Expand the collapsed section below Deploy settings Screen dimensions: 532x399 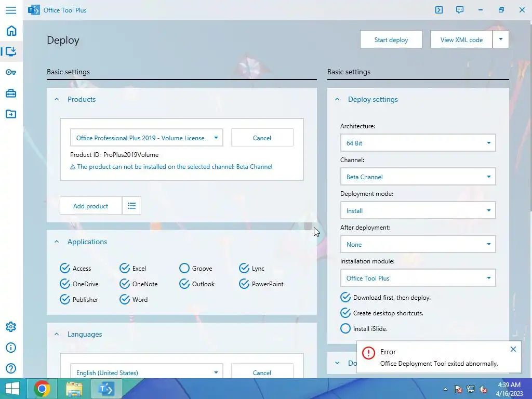[337, 363]
